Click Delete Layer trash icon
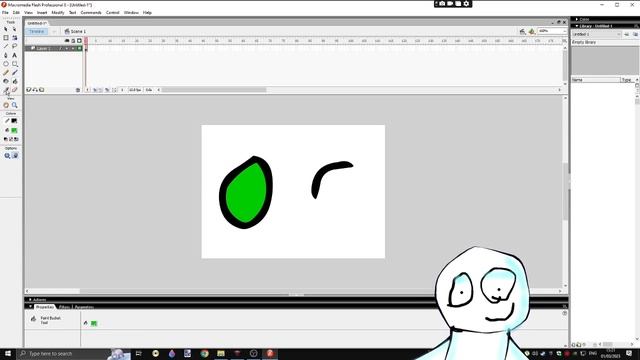The image size is (640, 360). tap(78, 90)
